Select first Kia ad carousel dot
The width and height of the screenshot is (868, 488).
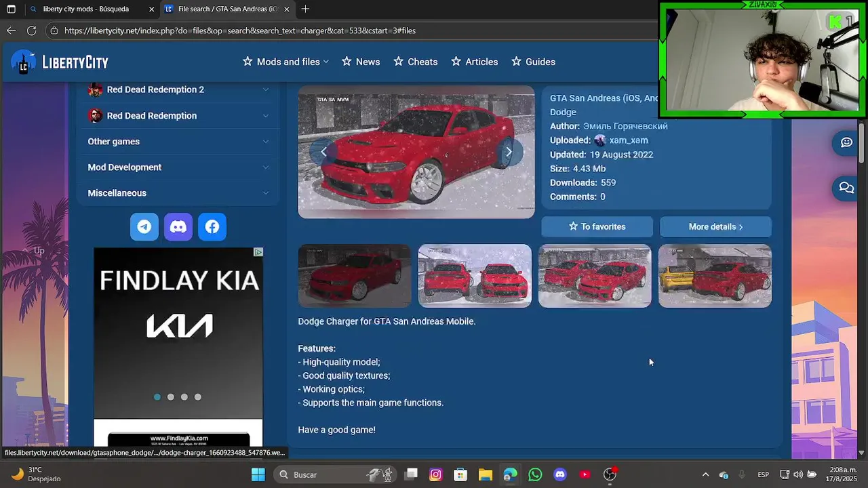pos(157,397)
